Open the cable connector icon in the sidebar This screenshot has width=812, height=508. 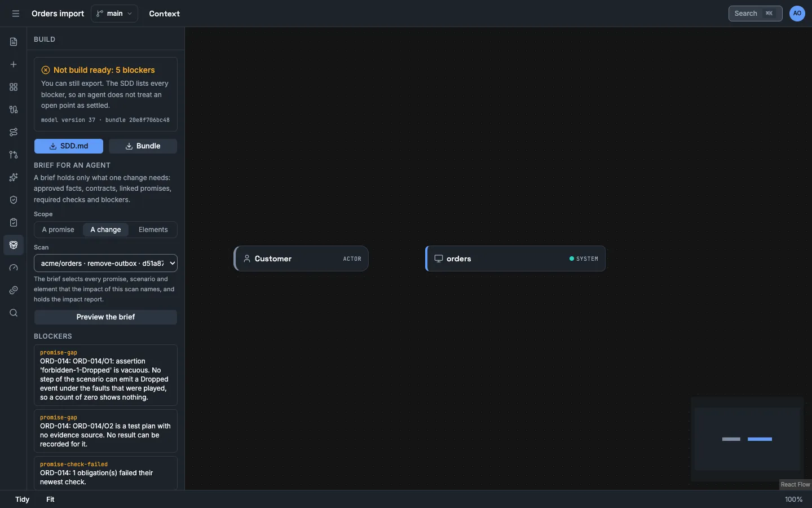[14, 110]
